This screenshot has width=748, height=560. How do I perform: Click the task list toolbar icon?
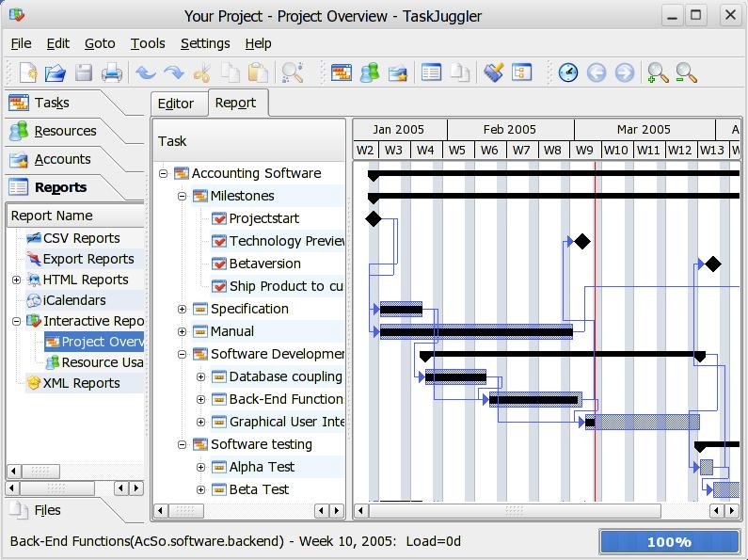(x=342, y=73)
